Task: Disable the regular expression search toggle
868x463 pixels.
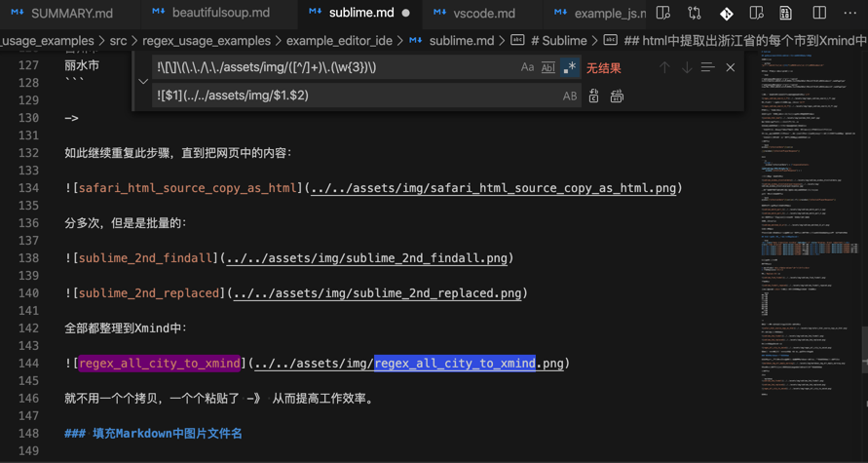Action: pos(569,67)
